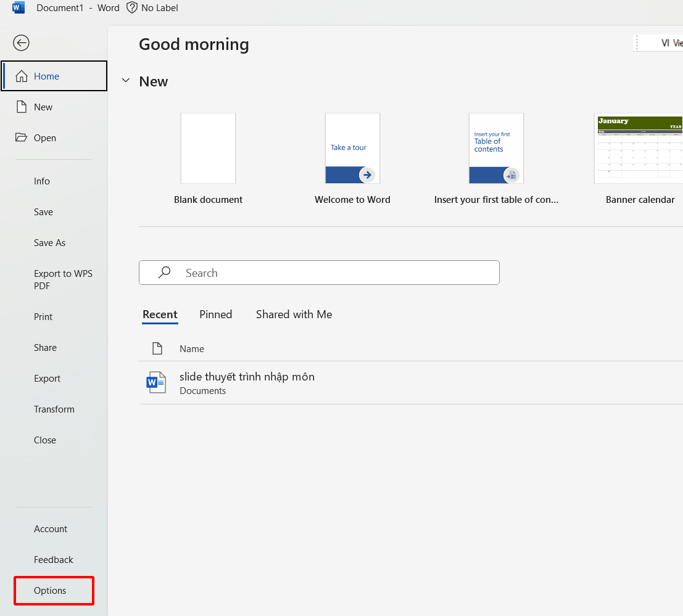Create a Blank document

pos(208,149)
